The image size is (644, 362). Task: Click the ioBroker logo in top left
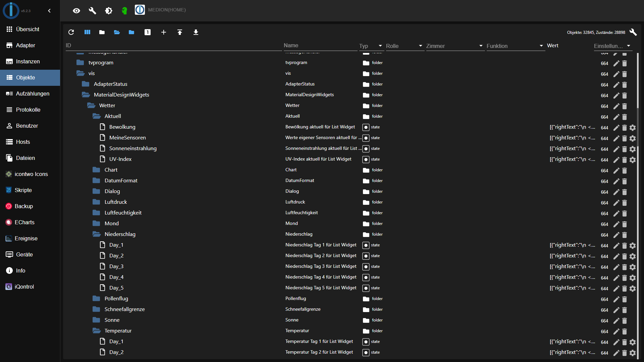click(11, 10)
